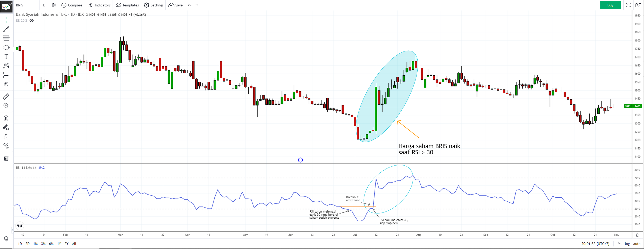
Task: Click the Bank Syariah Indonesia Tbk. title
Action: pyautogui.click(x=41, y=15)
